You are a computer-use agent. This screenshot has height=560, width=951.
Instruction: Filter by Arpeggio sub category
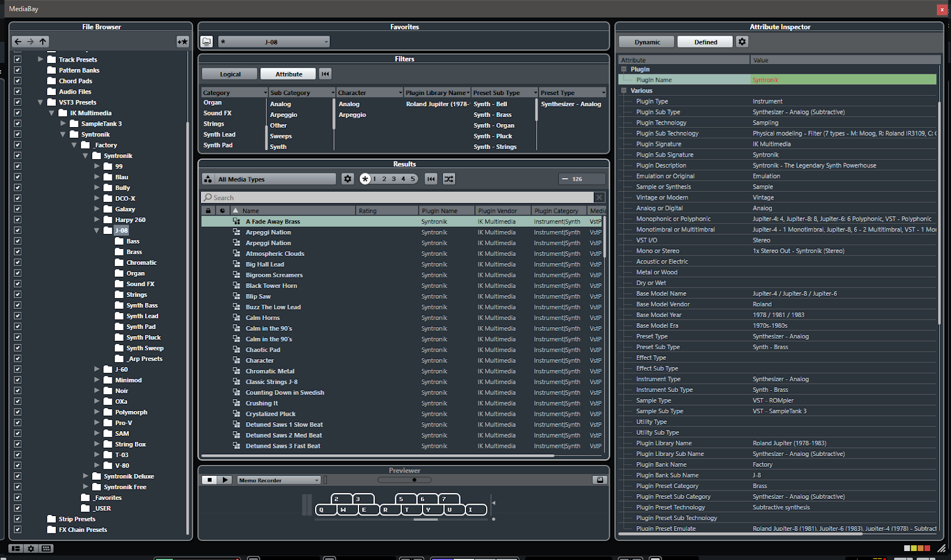pyautogui.click(x=284, y=115)
